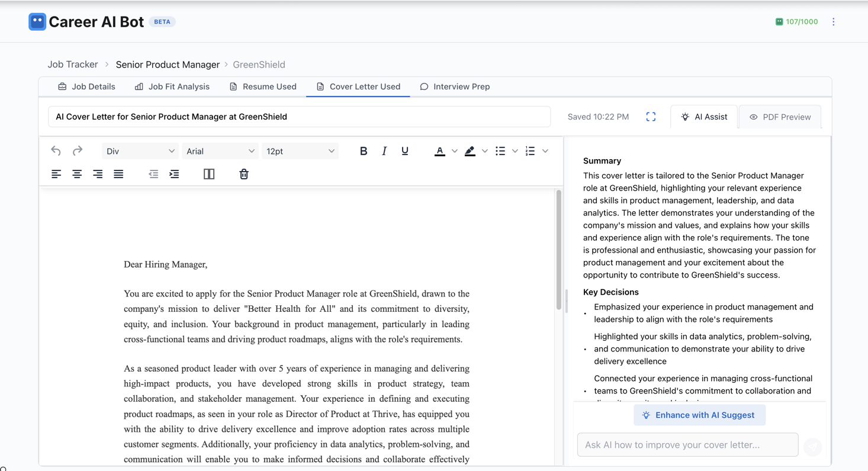Apply the text color A button
868x471 pixels.
coord(440,151)
